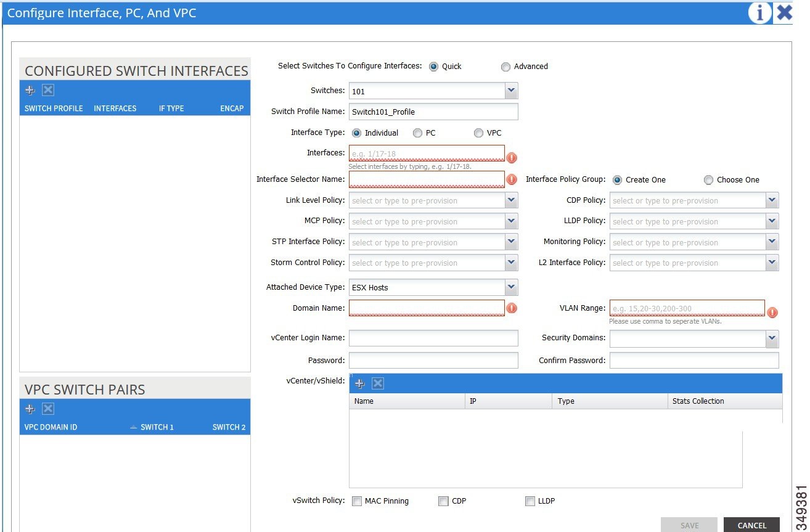The height and width of the screenshot is (532, 810).
Task: Enable MAC Pinning vSwitch policy
Action: [357, 501]
